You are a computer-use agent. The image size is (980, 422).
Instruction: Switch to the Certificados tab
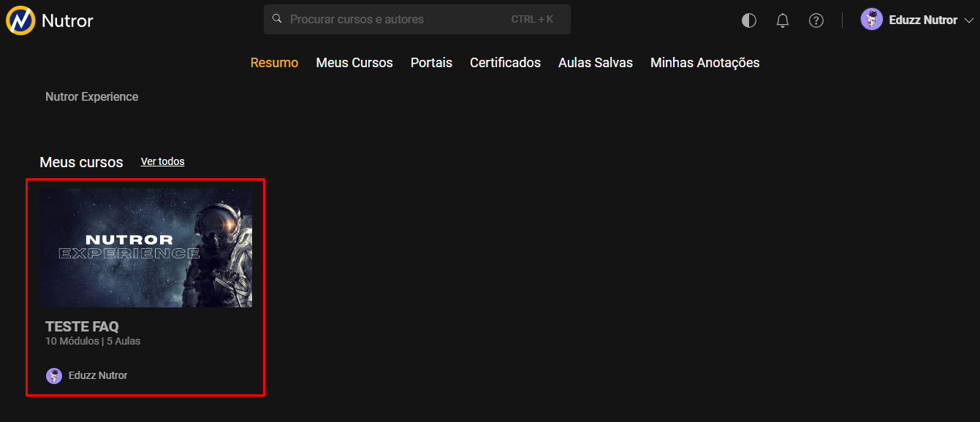pos(505,63)
